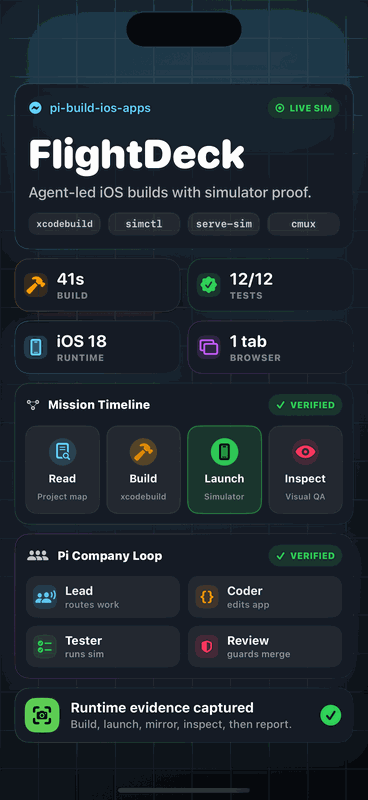Tap the Agent-led iOS builds subtitle
Image resolution: width=368 pixels, height=800 pixels.
pos(170,193)
